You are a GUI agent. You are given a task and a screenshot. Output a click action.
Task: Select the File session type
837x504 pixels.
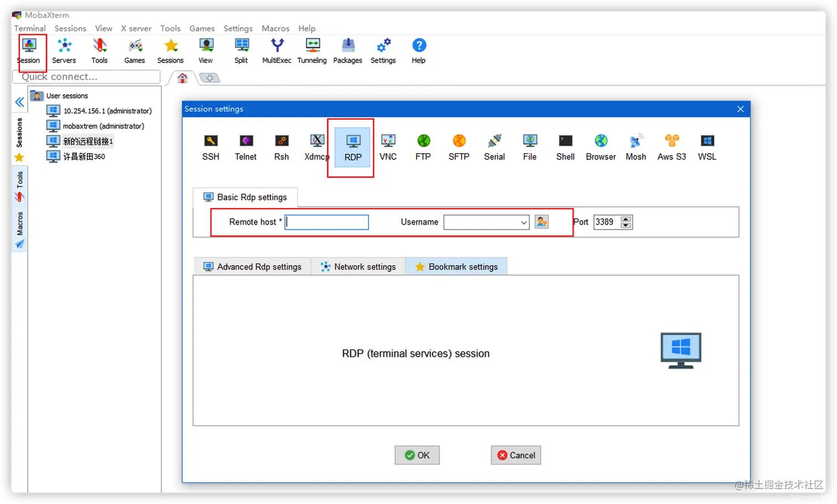click(530, 148)
